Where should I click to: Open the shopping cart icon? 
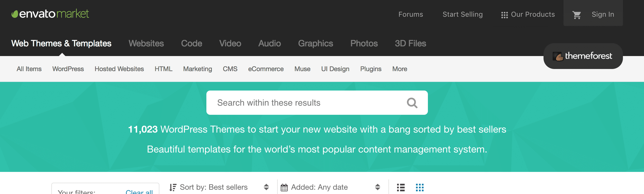[576, 15]
